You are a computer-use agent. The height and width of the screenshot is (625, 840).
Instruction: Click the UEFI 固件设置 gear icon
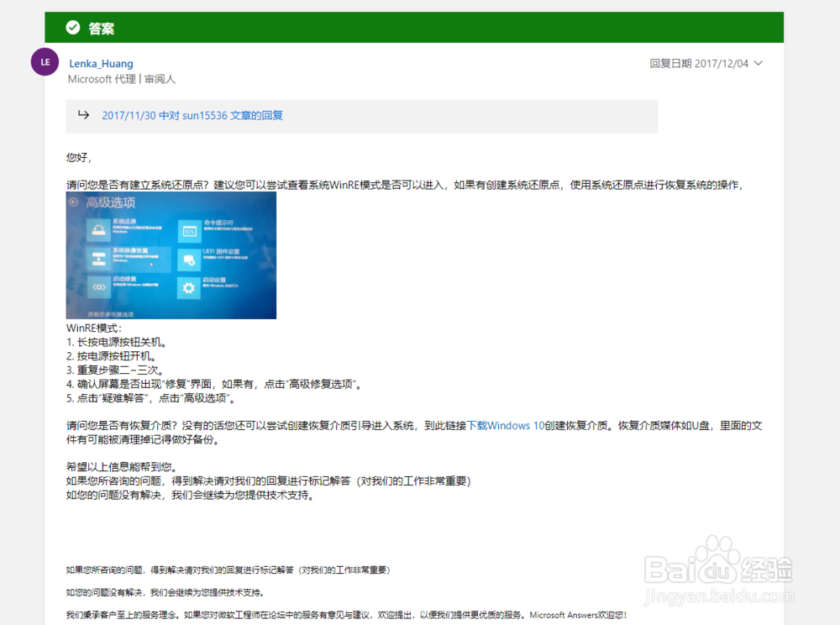pos(189,259)
